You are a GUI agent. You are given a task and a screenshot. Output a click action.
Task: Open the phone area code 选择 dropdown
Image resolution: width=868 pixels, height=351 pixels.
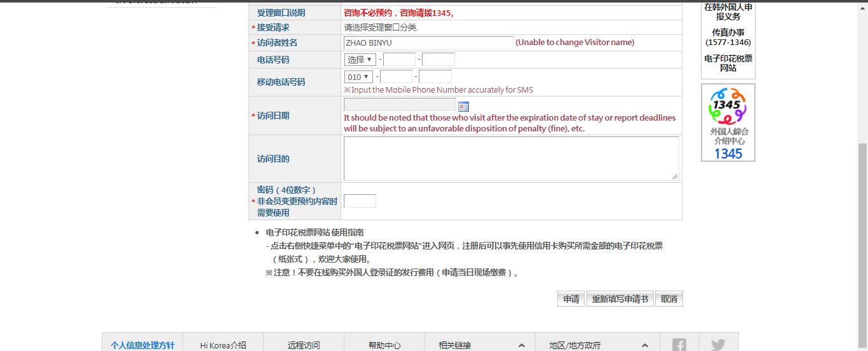(360, 60)
